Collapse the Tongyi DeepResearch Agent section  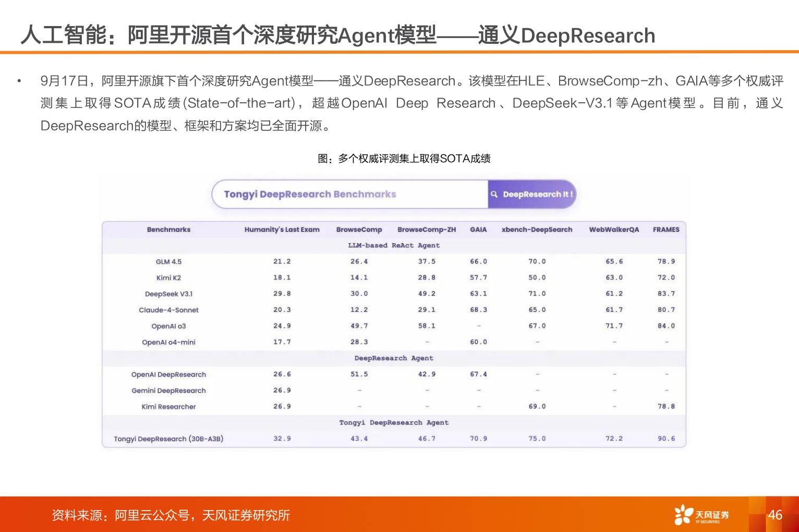pyautogui.click(x=394, y=422)
